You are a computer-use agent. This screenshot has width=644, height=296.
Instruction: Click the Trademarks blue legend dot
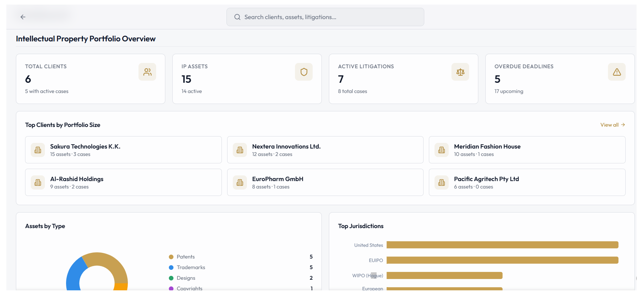coord(171,268)
